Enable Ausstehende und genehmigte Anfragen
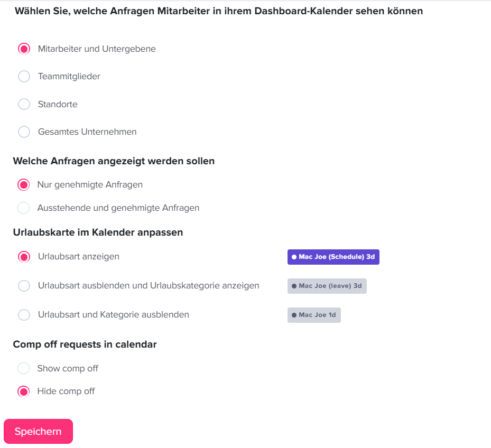The width and height of the screenshot is (491, 448). click(24, 208)
